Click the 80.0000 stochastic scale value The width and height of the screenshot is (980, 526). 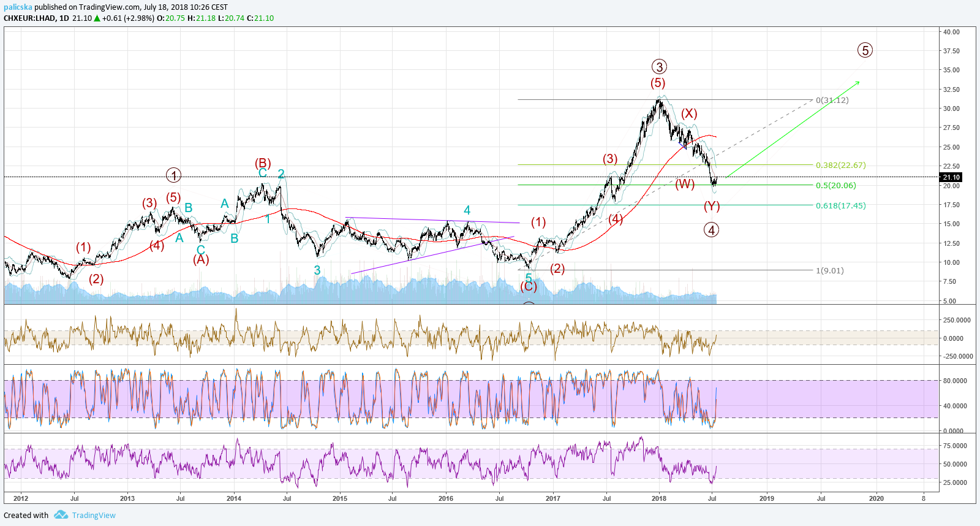click(x=955, y=381)
